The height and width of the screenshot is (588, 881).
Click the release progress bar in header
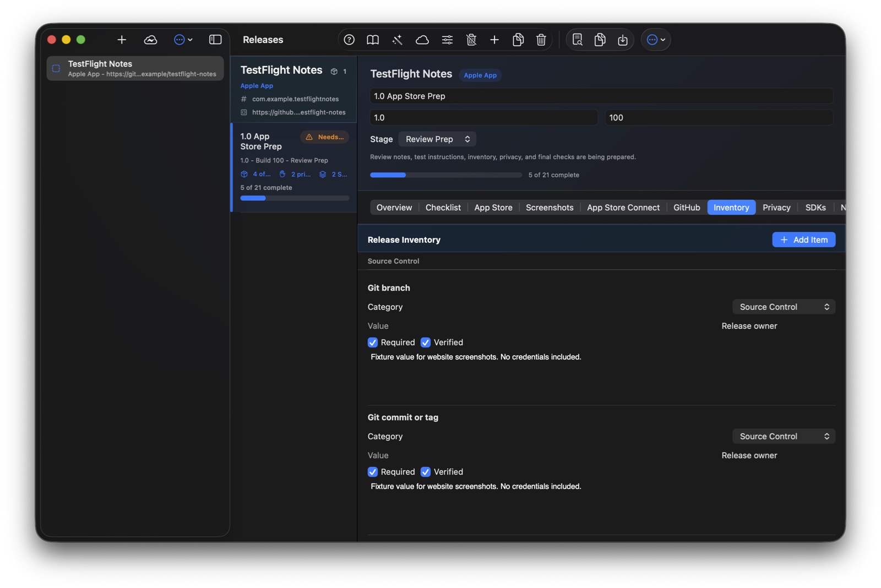pos(446,175)
